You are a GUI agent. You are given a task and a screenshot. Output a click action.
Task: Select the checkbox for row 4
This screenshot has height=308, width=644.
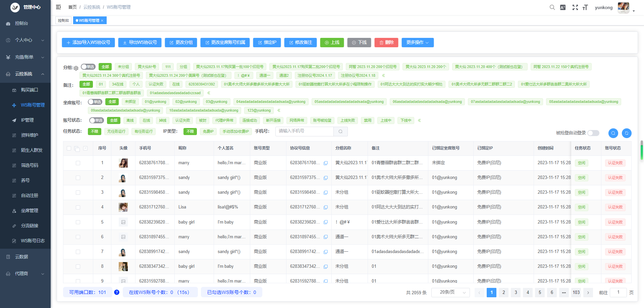coord(78,207)
